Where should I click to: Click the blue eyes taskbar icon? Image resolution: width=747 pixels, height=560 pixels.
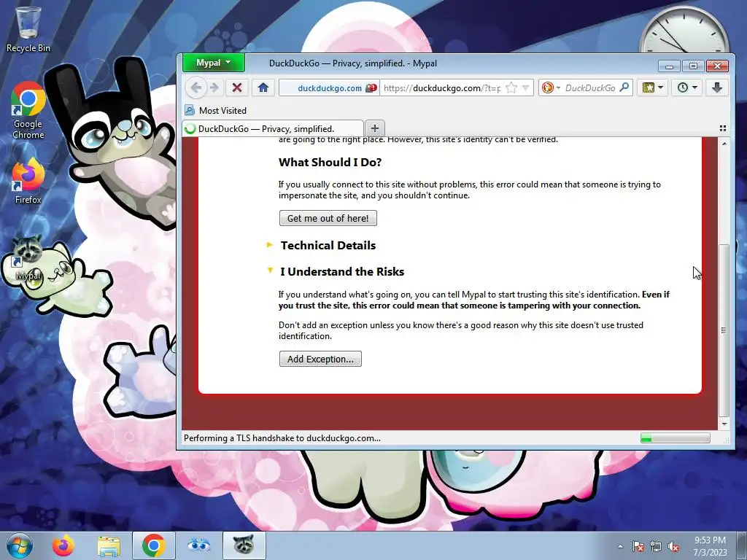pos(198,545)
